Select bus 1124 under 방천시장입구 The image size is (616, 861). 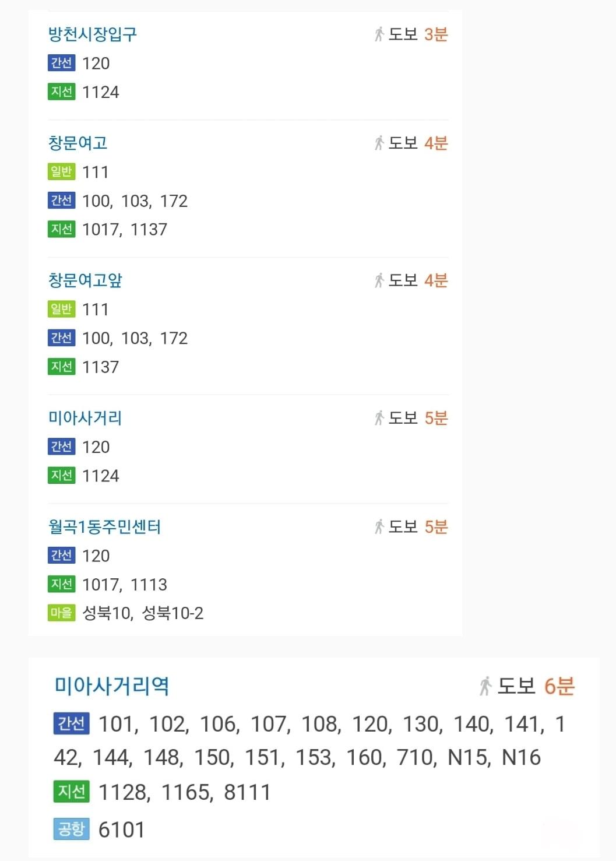point(100,92)
